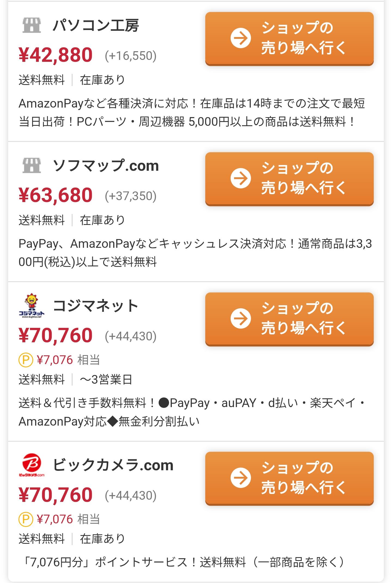This screenshot has width=392, height=583.
Task: Open the ビックカメラ.com shop name link
Action: 113,465
